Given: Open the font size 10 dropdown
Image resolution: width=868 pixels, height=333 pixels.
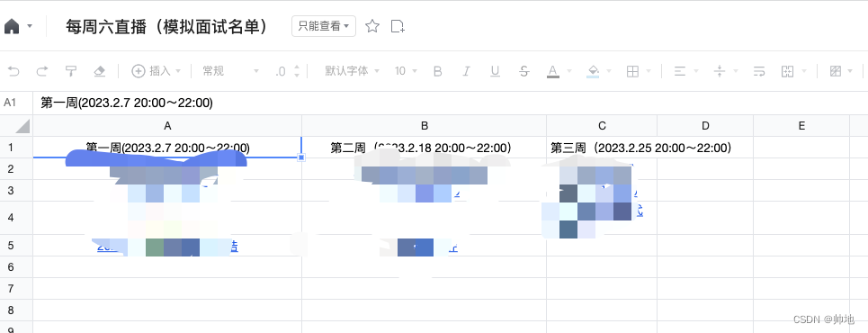Looking at the screenshot, I should [406, 71].
